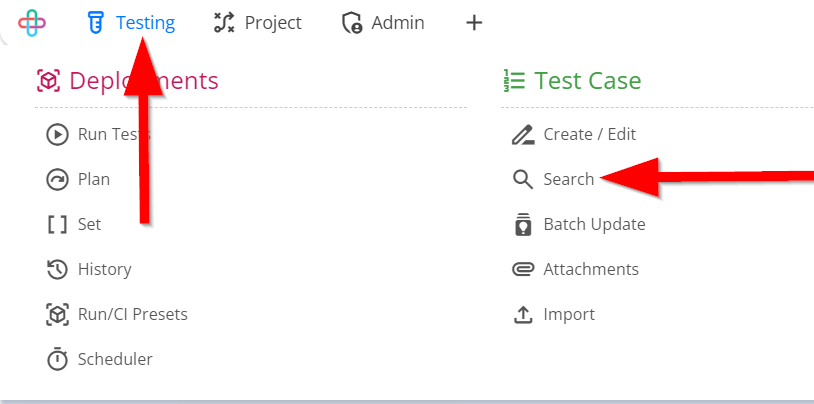814x404 pixels.
Task: Click the Project branch icon
Action: pyautogui.click(x=224, y=23)
